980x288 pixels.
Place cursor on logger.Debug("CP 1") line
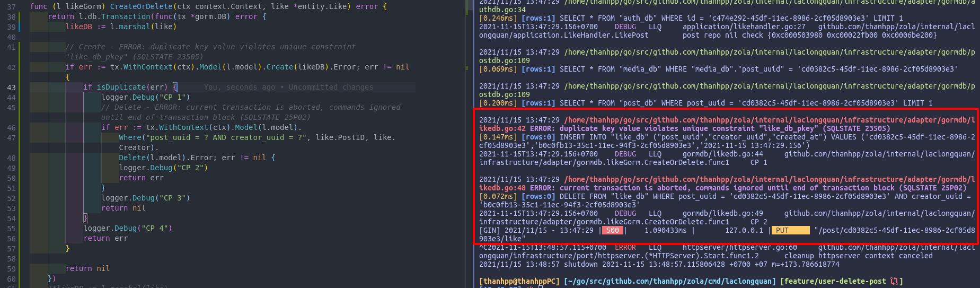(145, 97)
